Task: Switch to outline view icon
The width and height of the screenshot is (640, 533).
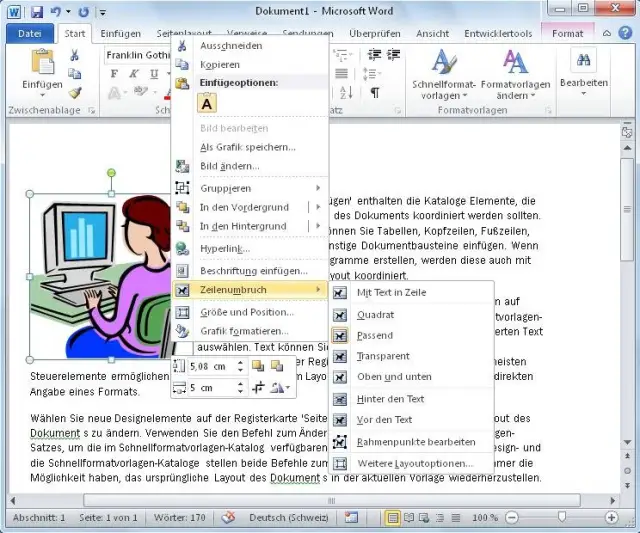Action: coord(440,518)
